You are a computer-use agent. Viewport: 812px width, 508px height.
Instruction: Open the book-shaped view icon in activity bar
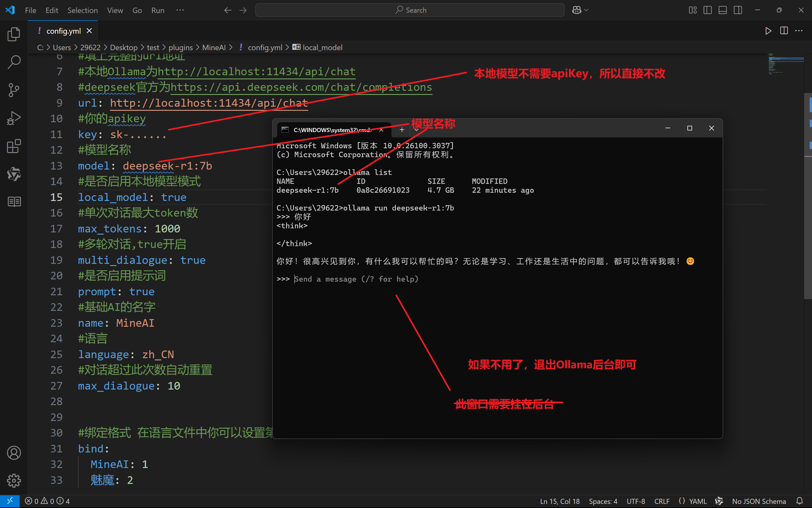(14, 202)
